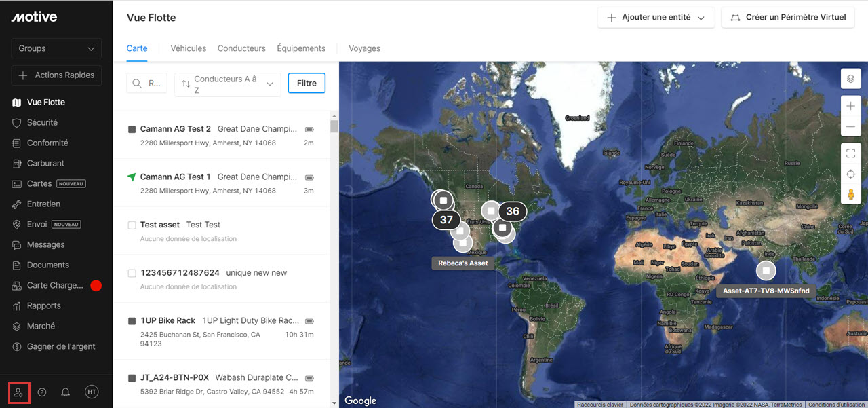Switch to the Voyages tab

(x=364, y=48)
